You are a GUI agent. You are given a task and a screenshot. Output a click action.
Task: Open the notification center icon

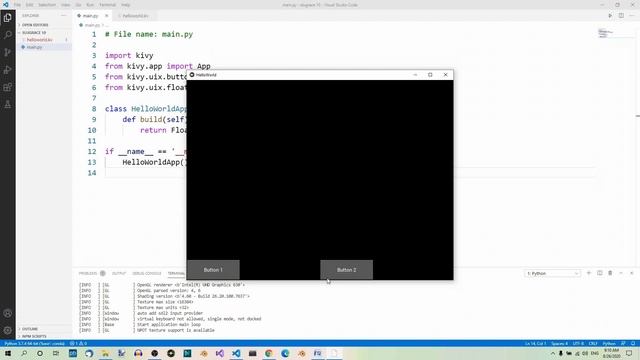[629, 353]
